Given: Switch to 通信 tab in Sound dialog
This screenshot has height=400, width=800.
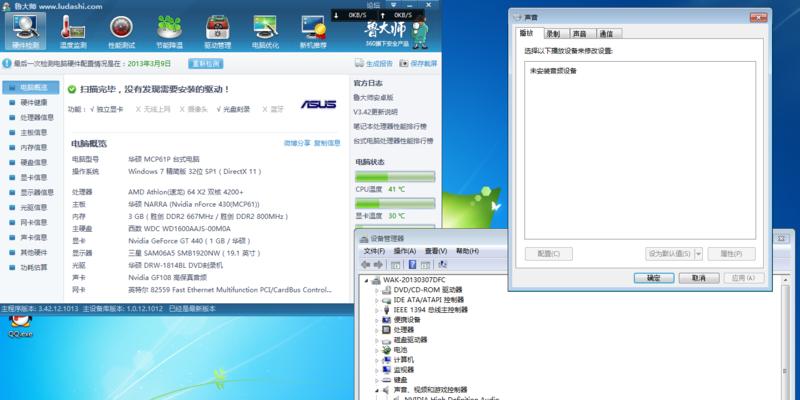Looking at the screenshot, I should [x=607, y=34].
